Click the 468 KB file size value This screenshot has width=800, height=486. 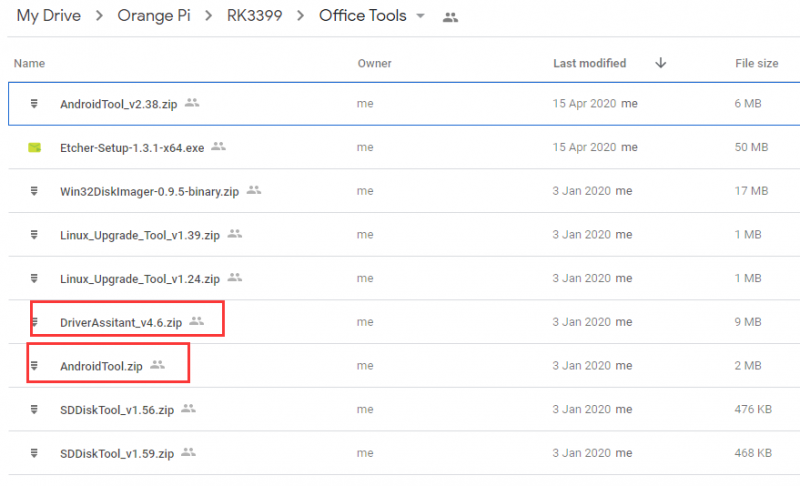[753, 453]
